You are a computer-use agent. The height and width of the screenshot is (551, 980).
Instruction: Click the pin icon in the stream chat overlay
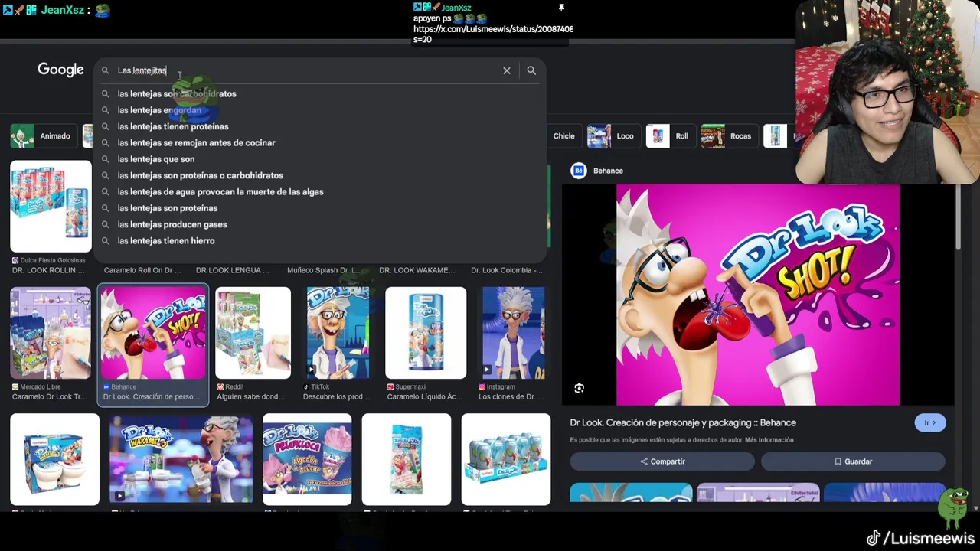point(560,8)
